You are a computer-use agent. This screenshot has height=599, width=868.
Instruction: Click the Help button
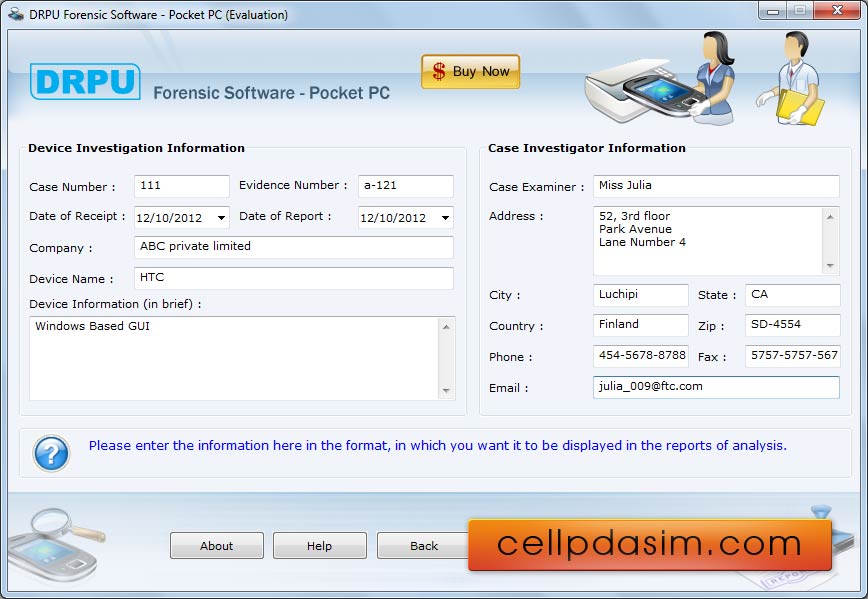pos(319,546)
